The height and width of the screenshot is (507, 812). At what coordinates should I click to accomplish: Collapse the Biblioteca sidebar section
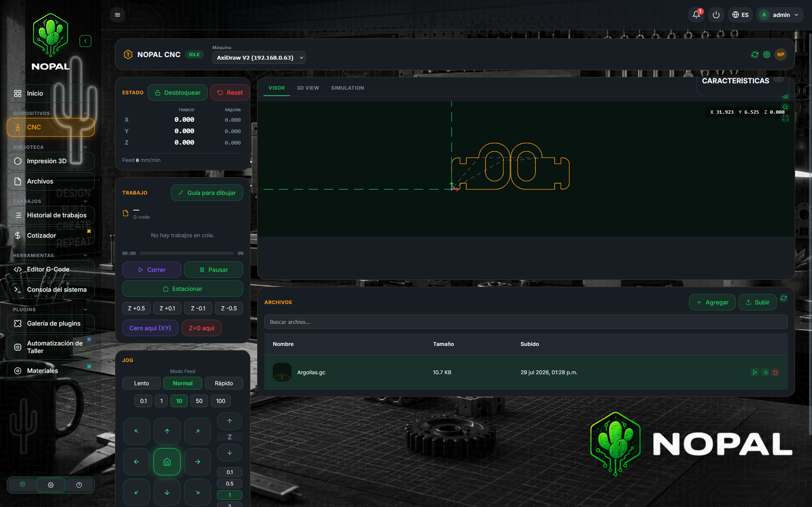click(x=85, y=147)
